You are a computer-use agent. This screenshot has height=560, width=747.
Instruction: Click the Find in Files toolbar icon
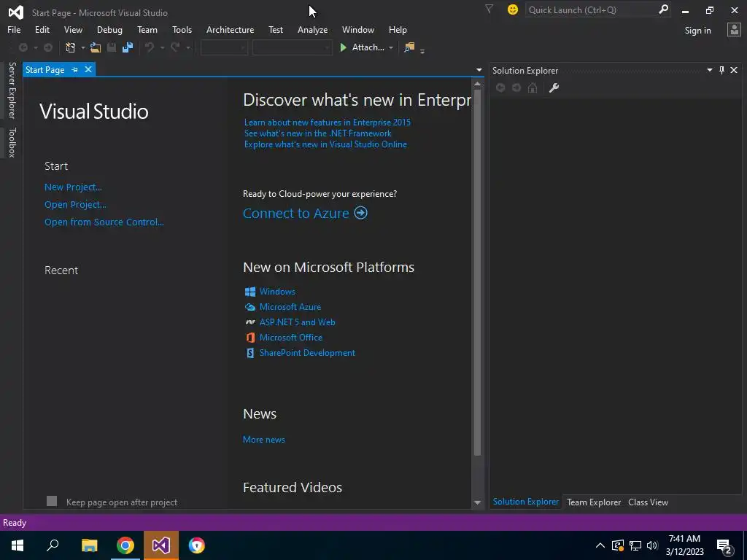409,47
